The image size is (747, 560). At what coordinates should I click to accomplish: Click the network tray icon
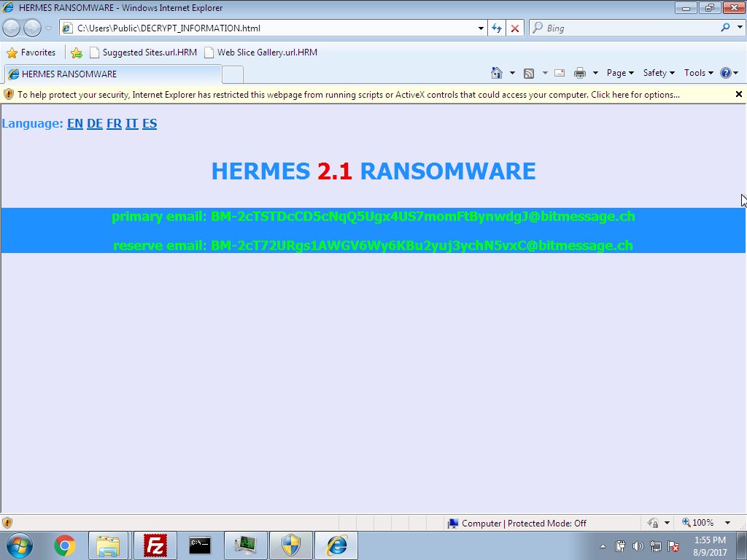point(656,546)
